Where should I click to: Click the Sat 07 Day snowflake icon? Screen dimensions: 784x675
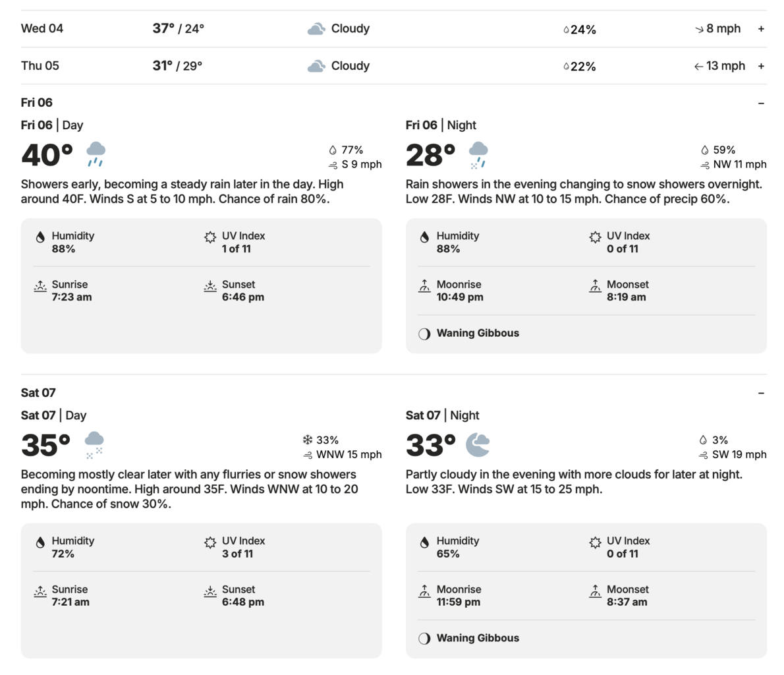pos(307,440)
